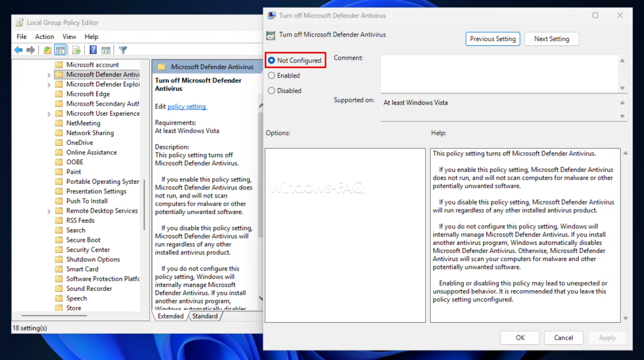644x360 pixels.
Task: Select Software Protection Platform in the tree
Action: tap(103, 279)
